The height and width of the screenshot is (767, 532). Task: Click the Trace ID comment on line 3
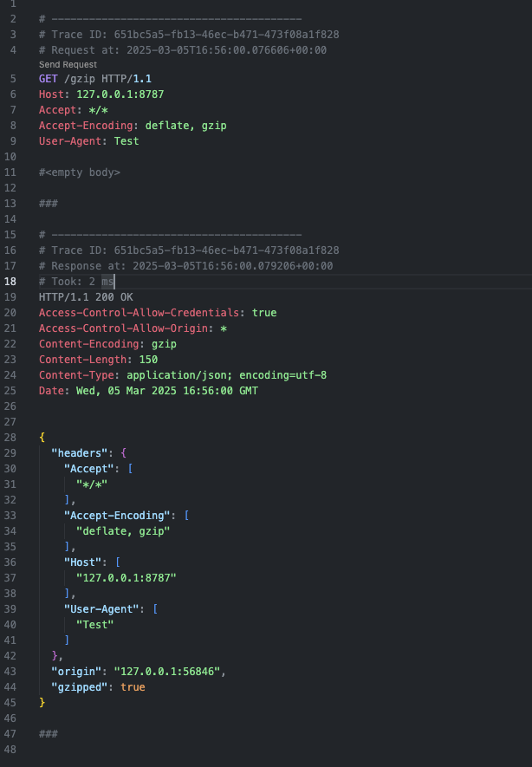click(x=189, y=35)
